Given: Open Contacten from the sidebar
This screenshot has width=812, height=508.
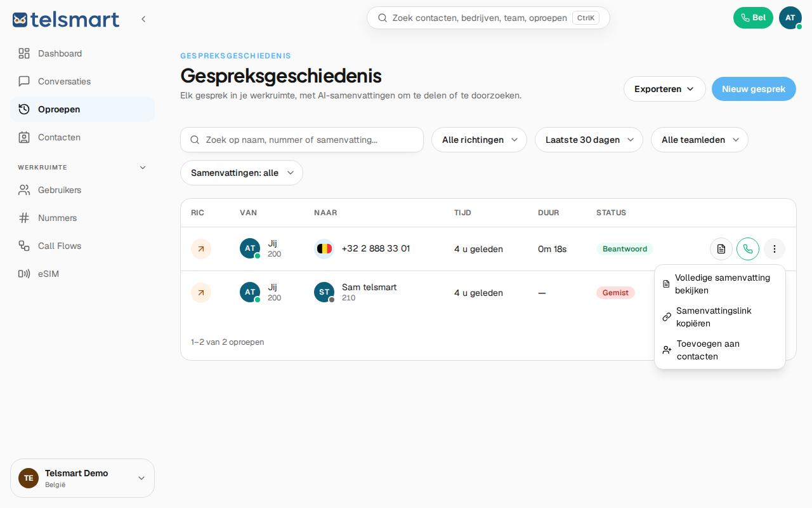Looking at the screenshot, I should coord(82,137).
